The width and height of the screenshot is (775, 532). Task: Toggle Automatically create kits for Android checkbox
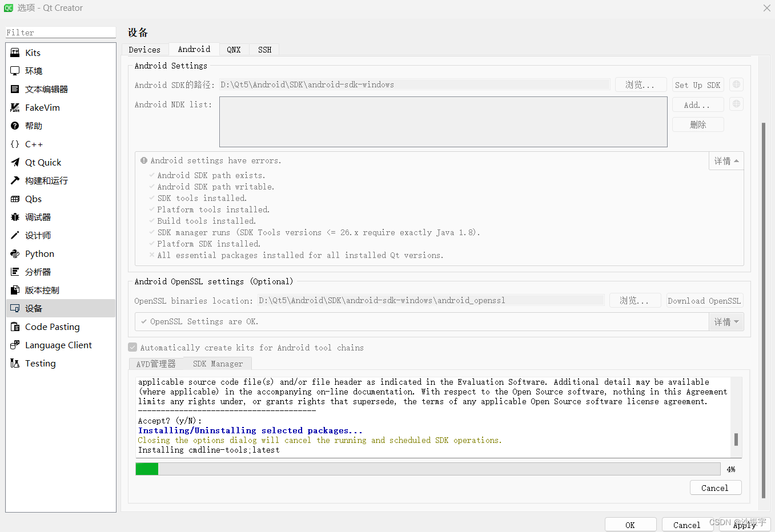pos(132,347)
